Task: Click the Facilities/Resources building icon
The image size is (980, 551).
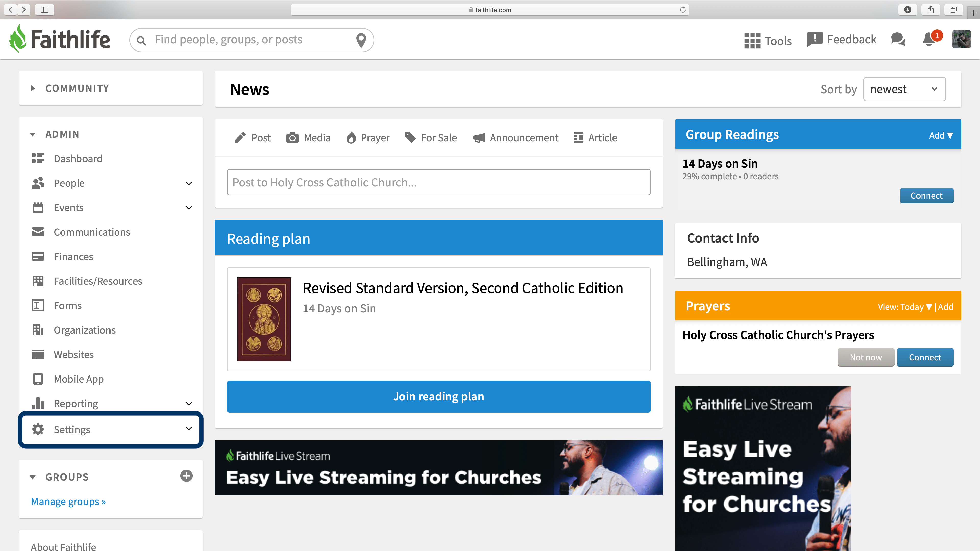Action: [38, 281]
